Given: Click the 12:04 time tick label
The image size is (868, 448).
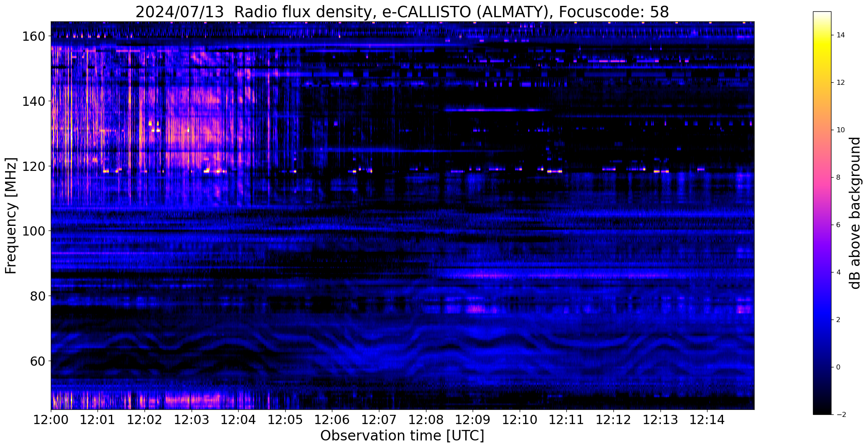Looking at the screenshot, I should 238,420.
